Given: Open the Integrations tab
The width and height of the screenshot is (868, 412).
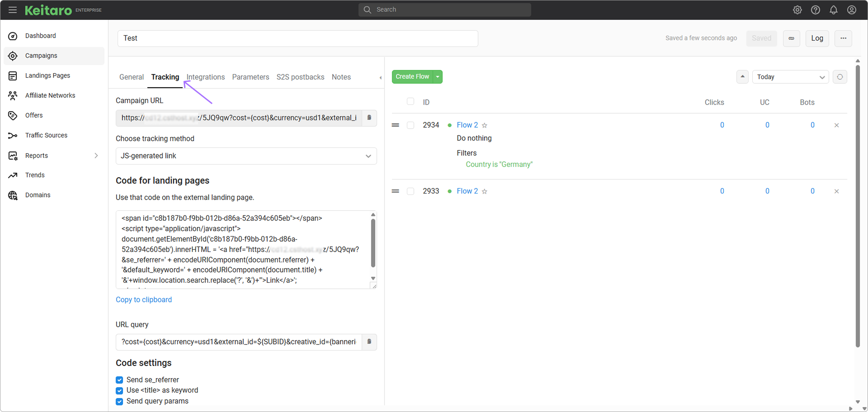Looking at the screenshot, I should pyautogui.click(x=206, y=77).
